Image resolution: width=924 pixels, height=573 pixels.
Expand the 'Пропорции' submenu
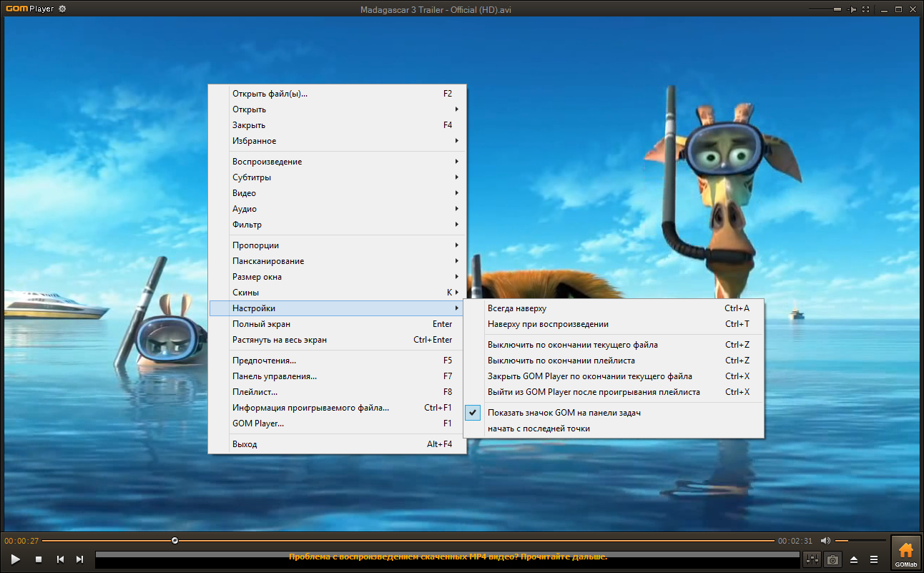click(x=337, y=245)
